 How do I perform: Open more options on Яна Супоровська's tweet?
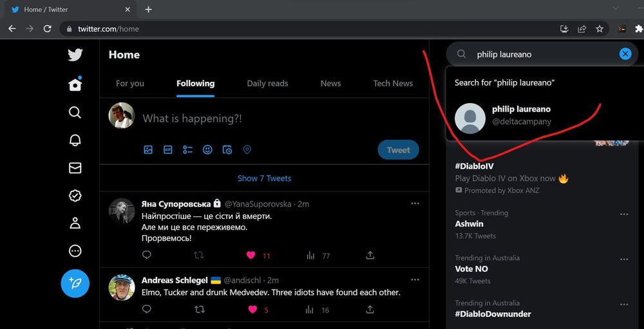tap(415, 203)
